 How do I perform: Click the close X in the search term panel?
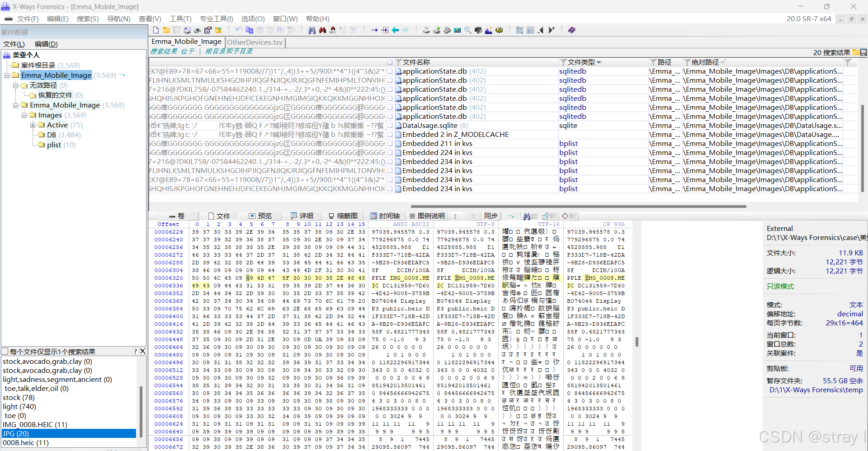pyautogui.click(x=143, y=351)
